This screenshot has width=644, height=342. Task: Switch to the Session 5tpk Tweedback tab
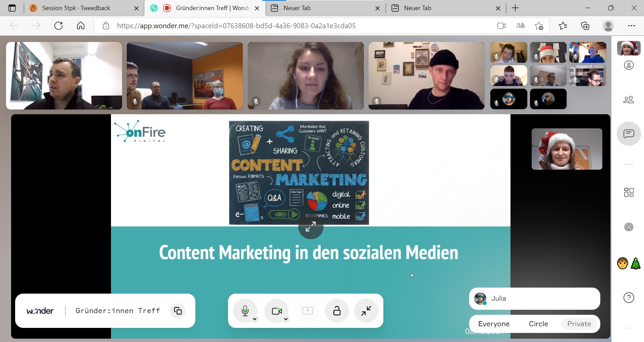point(84,8)
